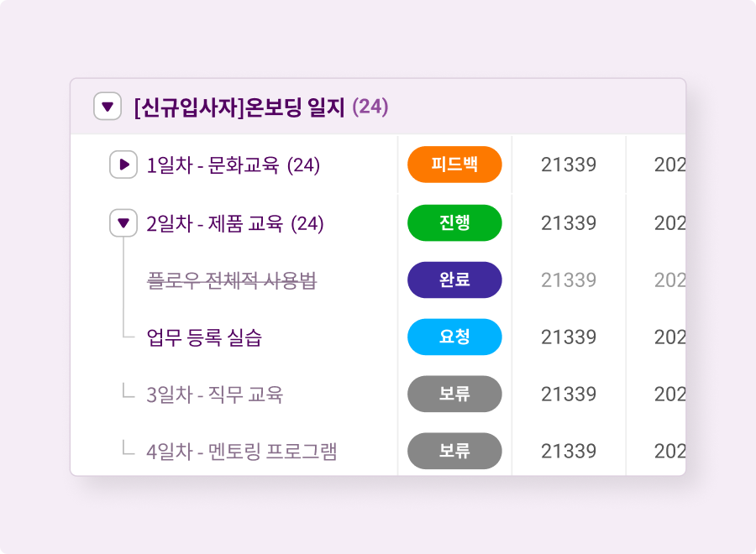Click the green 진행 status badge

click(454, 222)
